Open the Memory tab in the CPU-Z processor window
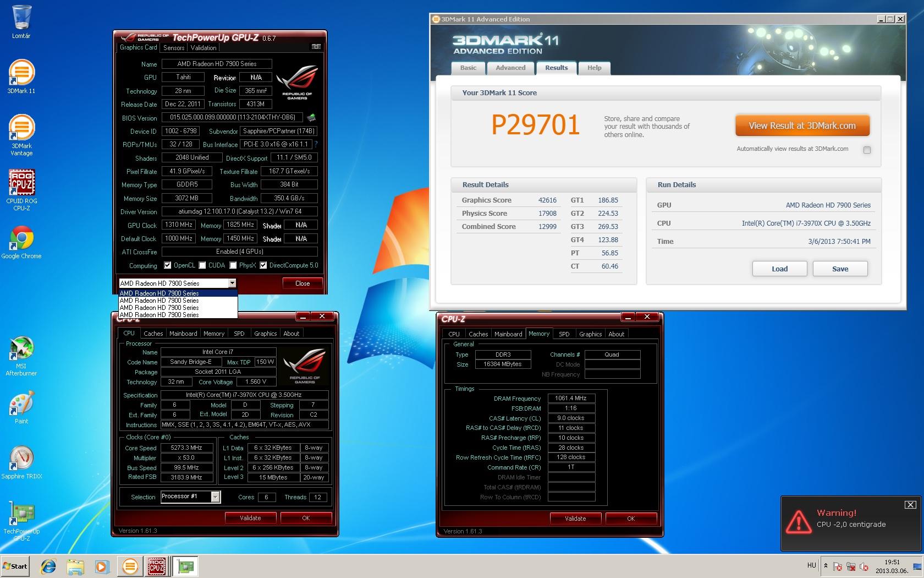Viewport: 924px width, 578px height. [214, 334]
